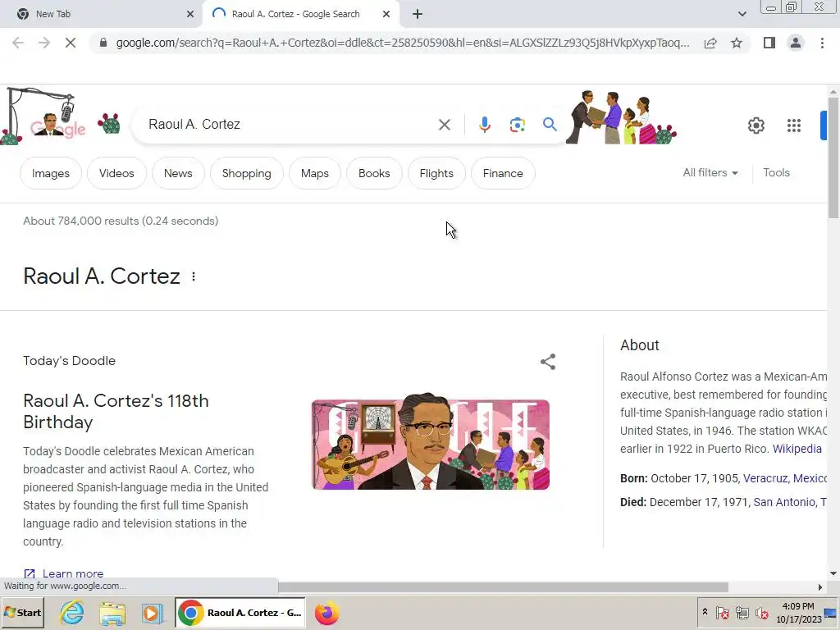
Task: Click the browser forward arrow
Action: (44, 43)
